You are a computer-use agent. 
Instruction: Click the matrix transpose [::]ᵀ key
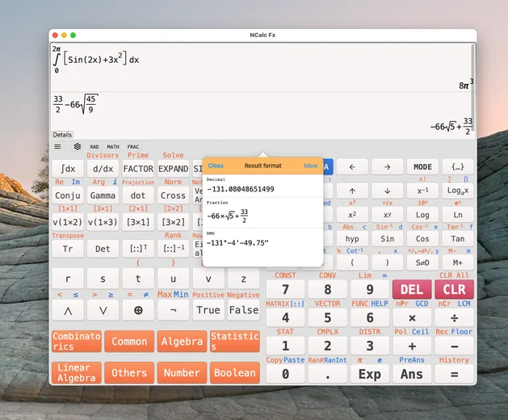138,249
